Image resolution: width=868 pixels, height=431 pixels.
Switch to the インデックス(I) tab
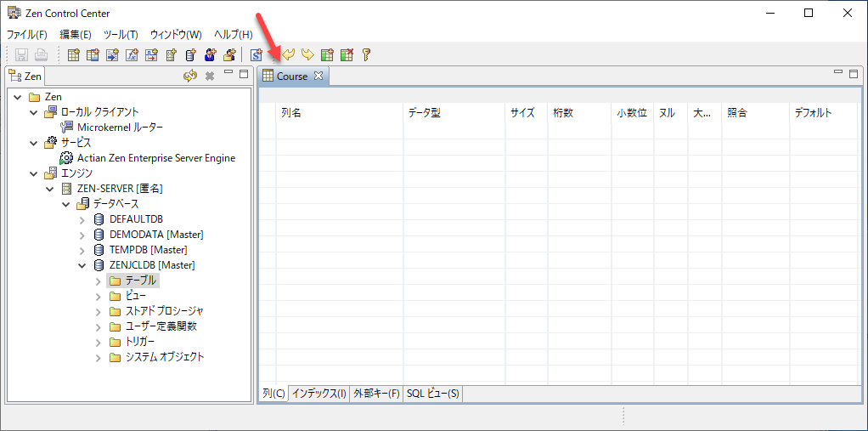318,394
